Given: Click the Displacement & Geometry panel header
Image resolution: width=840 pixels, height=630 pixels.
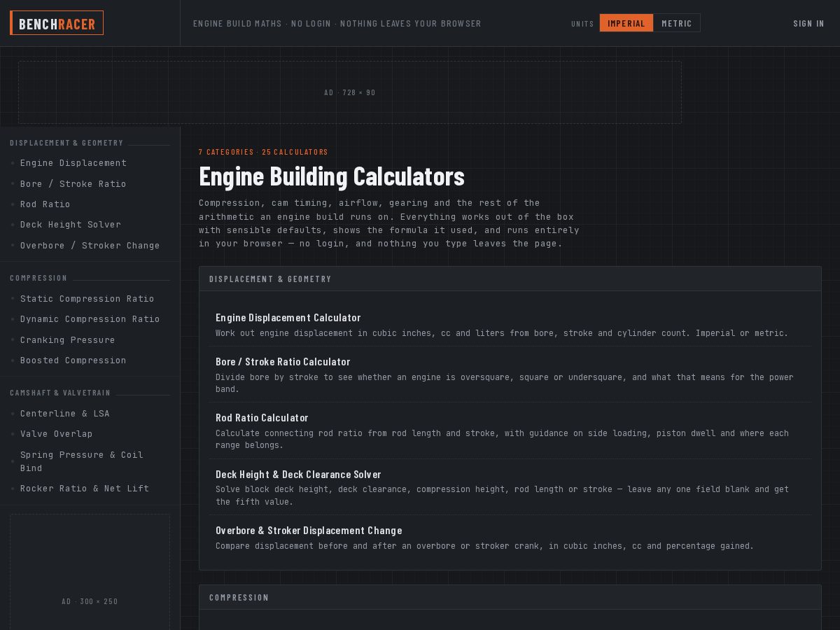Looking at the screenshot, I should pyautogui.click(x=510, y=279).
